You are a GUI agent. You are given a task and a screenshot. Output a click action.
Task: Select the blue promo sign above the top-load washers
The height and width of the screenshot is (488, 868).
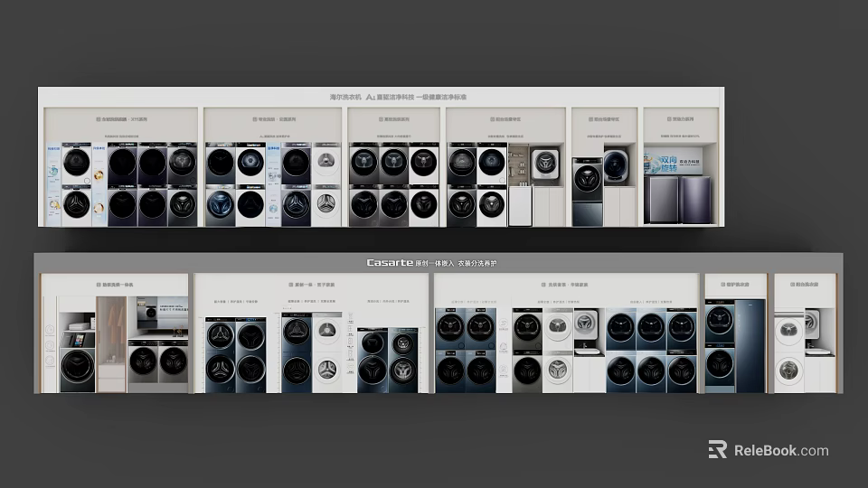672,161
